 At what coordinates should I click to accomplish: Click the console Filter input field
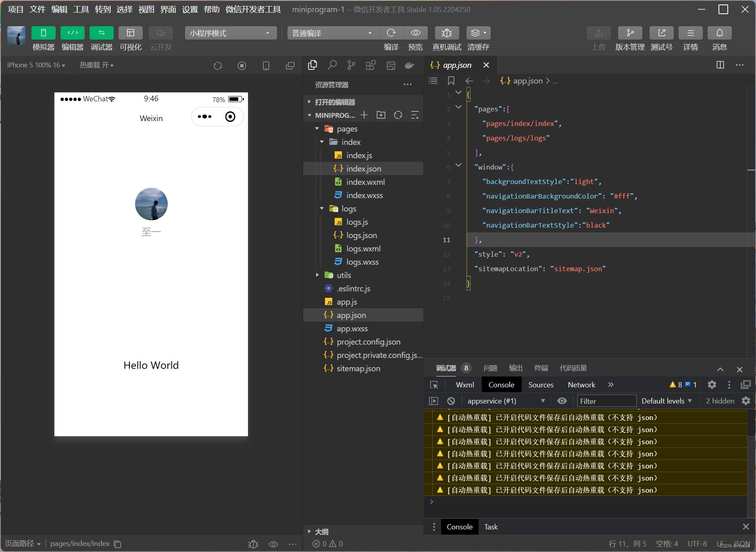pyautogui.click(x=606, y=401)
